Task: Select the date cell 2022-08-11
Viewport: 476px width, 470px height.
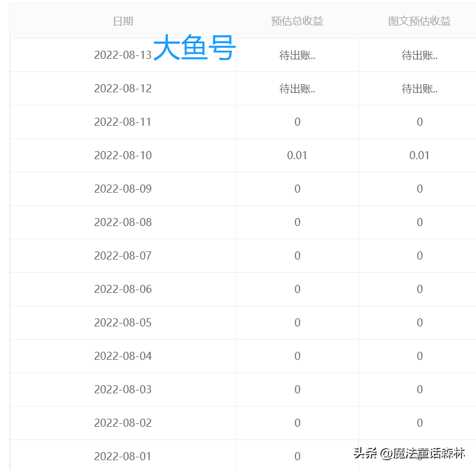Action: pyautogui.click(x=123, y=122)
